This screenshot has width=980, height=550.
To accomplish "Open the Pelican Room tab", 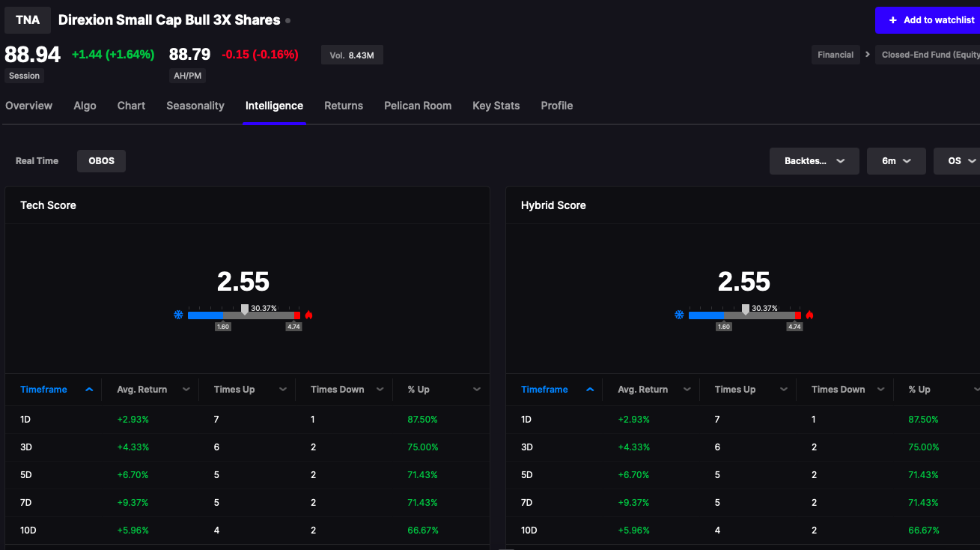I will click(418, 106).
